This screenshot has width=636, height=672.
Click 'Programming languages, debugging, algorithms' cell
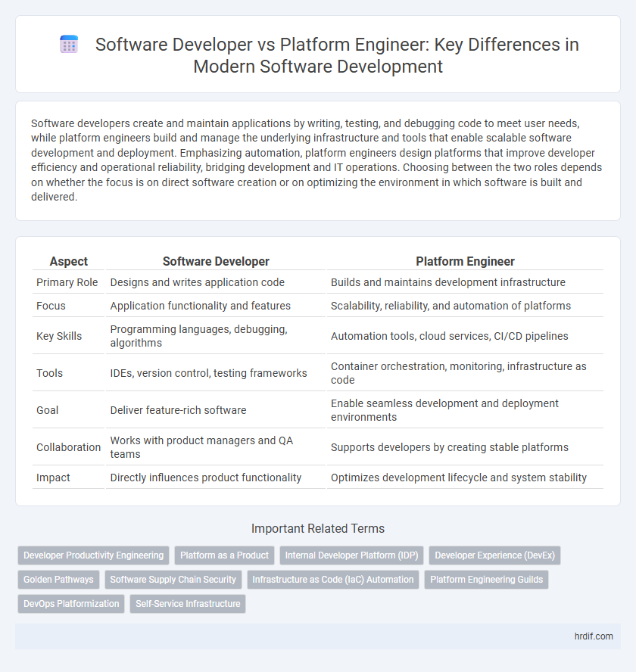click(x=216, y=336)
